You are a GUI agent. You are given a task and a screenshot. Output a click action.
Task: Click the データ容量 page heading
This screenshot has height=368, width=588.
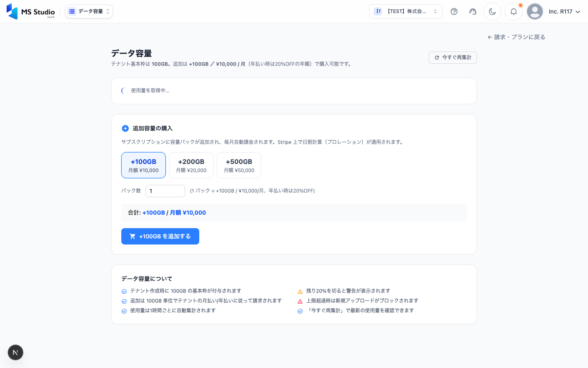point(131,53)
